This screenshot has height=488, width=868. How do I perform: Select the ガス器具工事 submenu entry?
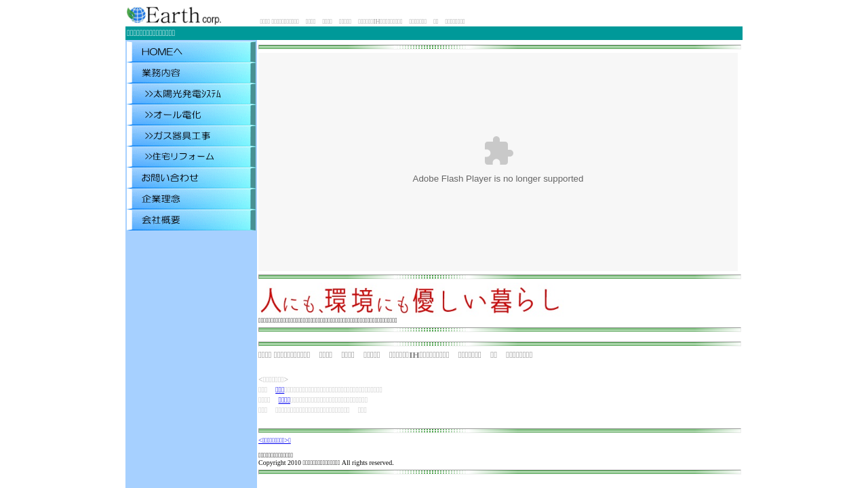[x=191, y=136]
